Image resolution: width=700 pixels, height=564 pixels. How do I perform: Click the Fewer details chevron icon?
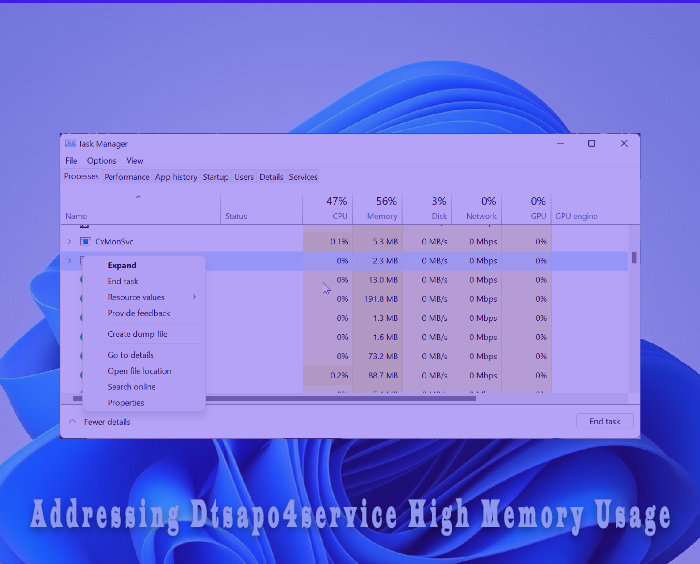click(72, 421)
